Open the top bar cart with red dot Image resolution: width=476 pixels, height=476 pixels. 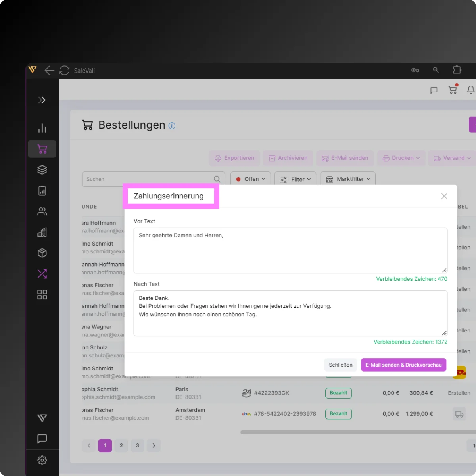pos(453,90)
